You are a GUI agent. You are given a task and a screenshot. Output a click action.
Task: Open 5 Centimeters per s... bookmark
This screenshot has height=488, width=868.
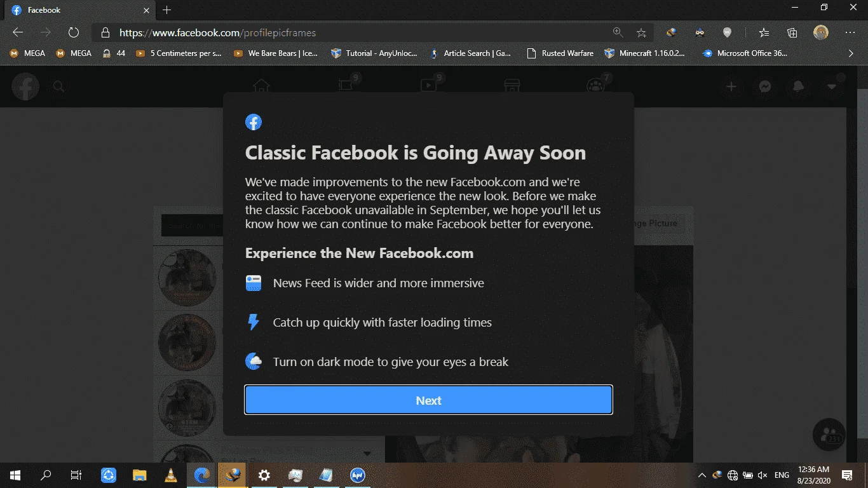[179, 53]
